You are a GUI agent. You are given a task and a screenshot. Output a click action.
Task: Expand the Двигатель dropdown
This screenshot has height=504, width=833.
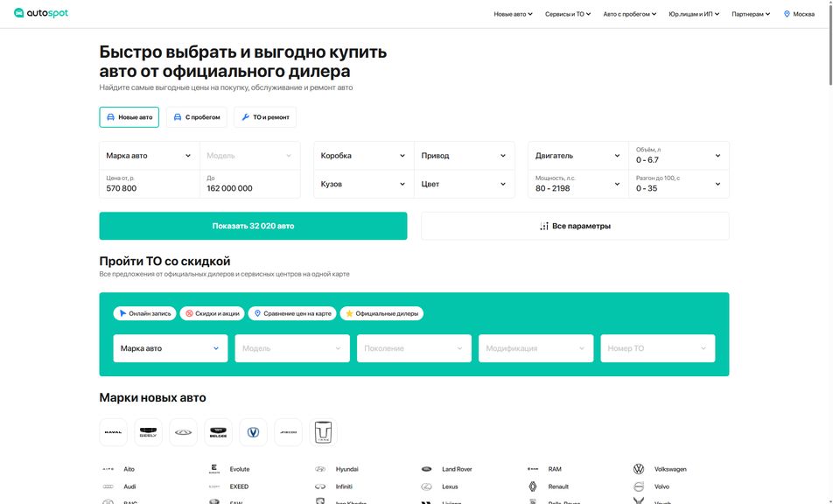pos(578,156)
